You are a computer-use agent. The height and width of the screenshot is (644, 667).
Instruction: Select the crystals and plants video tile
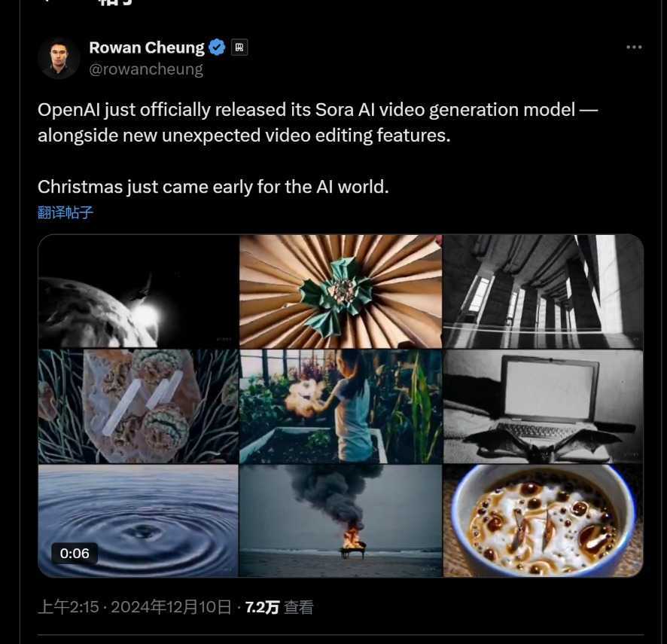point(139,406)
